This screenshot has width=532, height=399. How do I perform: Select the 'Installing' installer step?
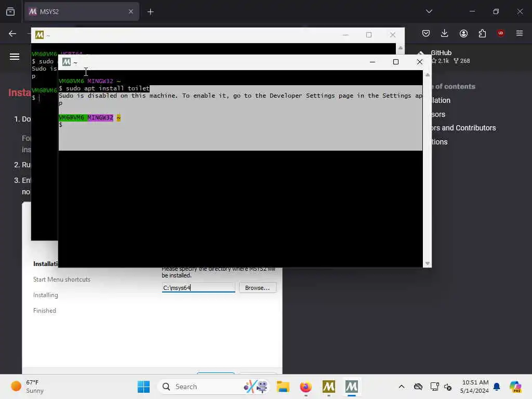pyautogui.click(x=46, y=295)
